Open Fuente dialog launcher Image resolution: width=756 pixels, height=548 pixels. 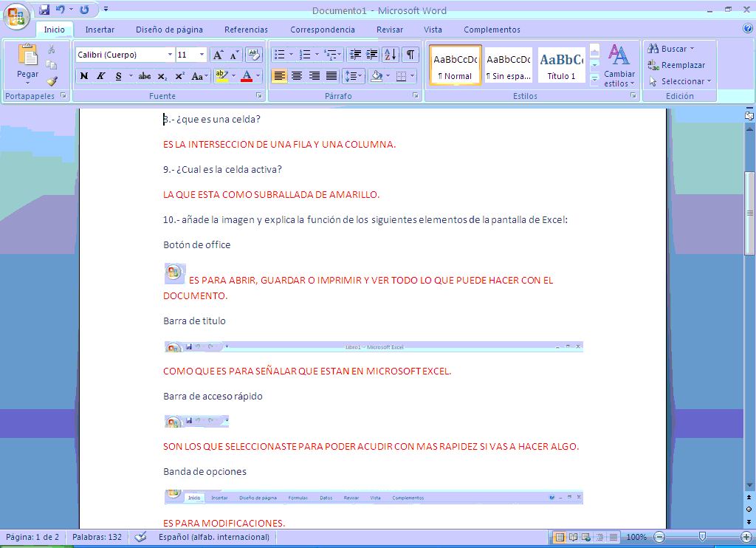259,95
